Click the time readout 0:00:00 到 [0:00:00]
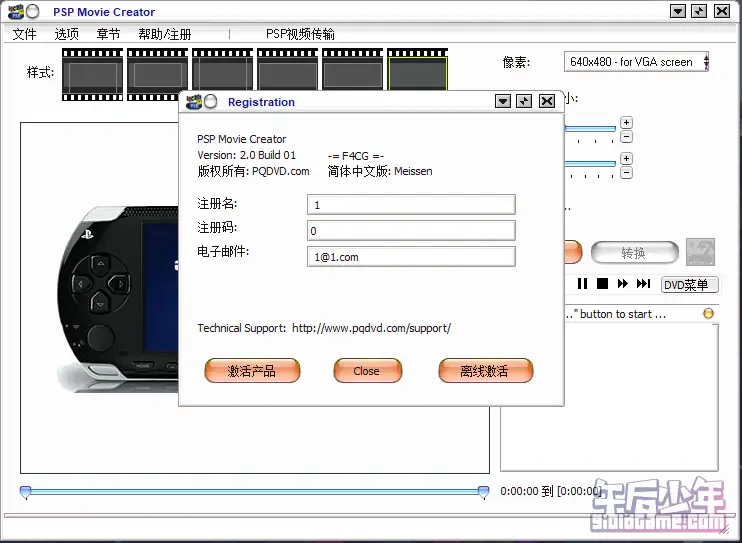 pos(551,491)
